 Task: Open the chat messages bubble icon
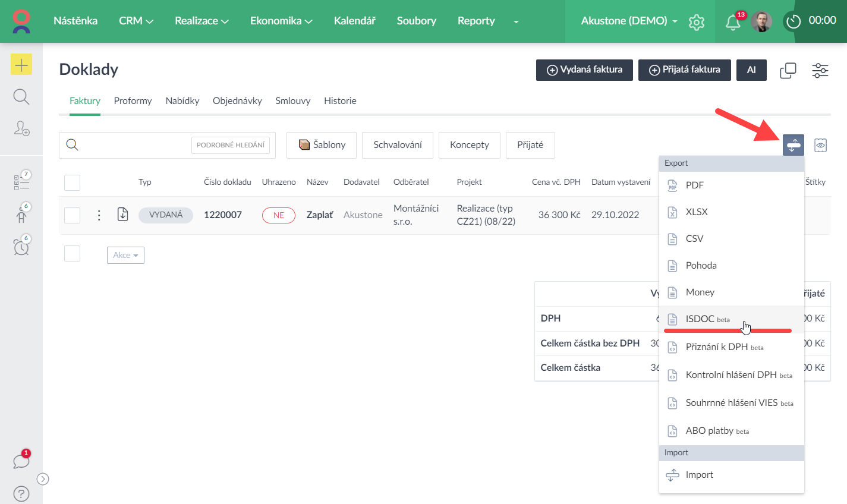(21, 461)
